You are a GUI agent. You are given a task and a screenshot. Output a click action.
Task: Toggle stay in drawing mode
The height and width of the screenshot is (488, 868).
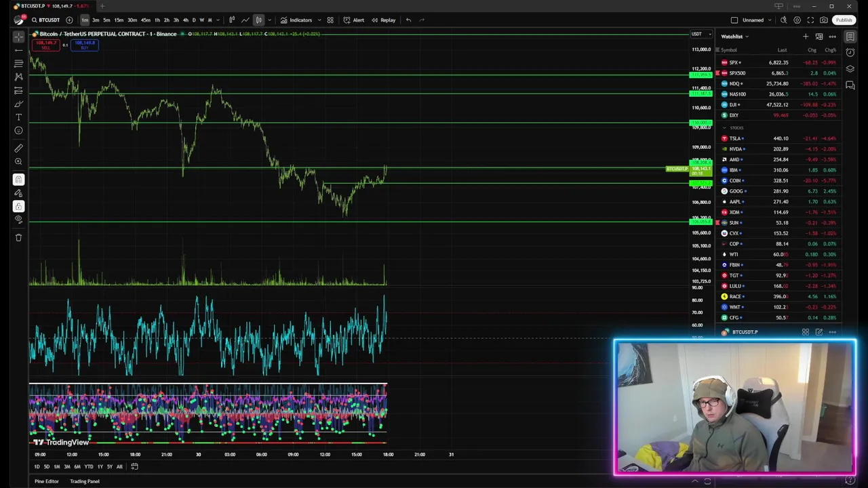tap(18, 193)
